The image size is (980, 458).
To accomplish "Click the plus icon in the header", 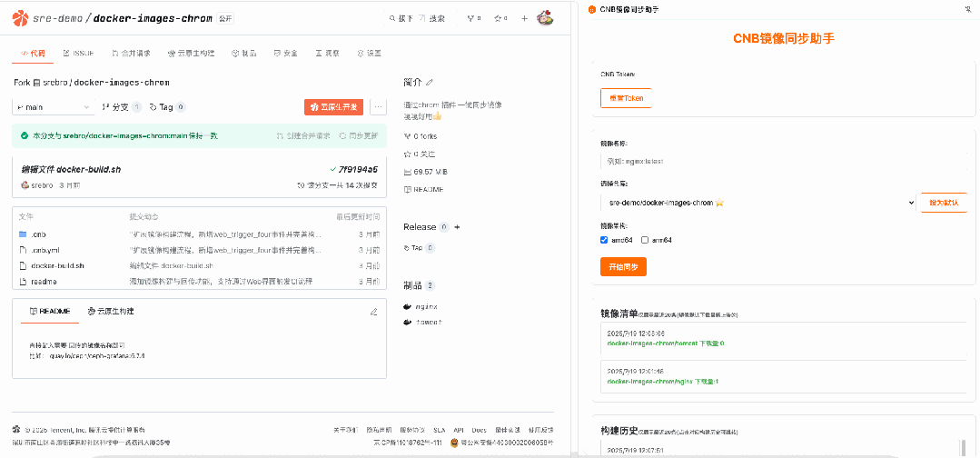I will (x=524, y=19).
